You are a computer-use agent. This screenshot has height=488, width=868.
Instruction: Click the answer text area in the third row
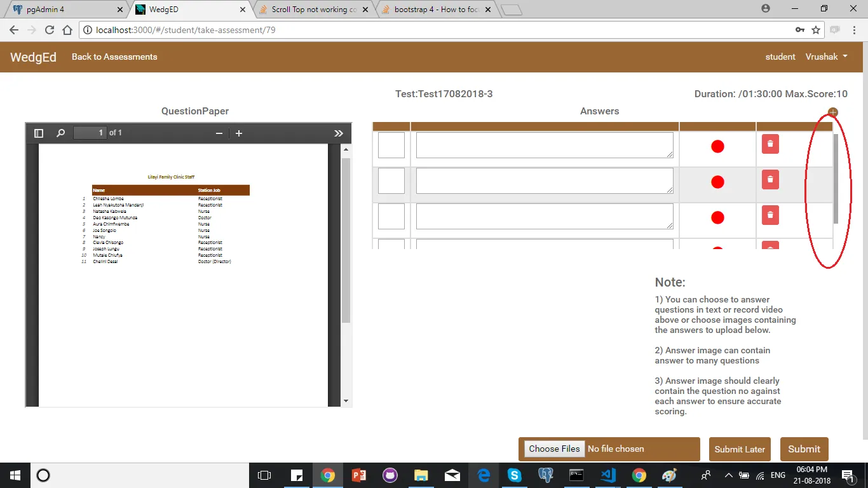pos(545,216)
